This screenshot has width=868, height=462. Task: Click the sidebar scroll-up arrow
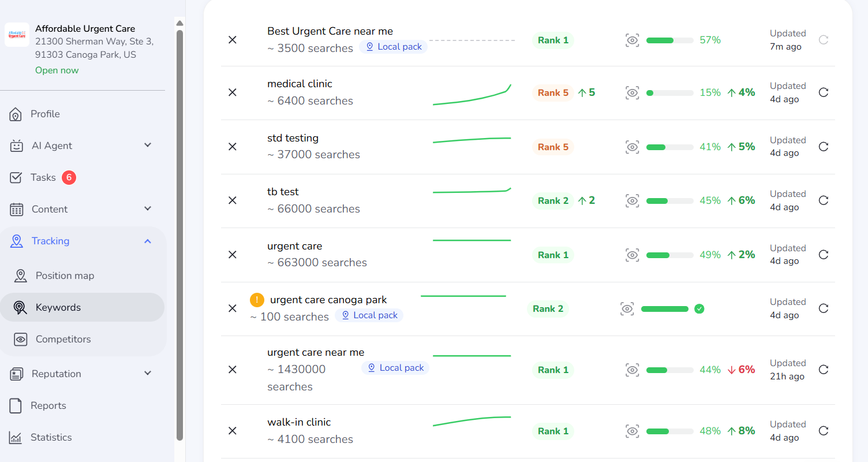(179, 23)
